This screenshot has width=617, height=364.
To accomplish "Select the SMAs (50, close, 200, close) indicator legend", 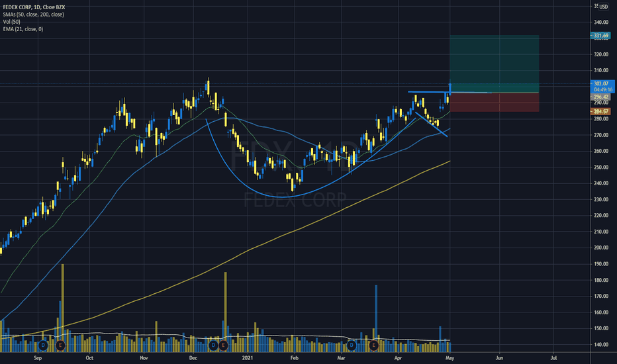I will [34, 15].
